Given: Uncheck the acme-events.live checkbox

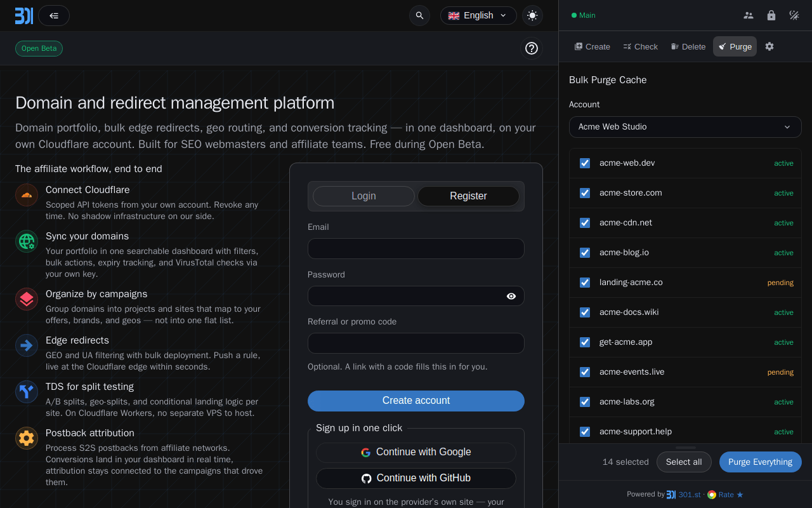Looking at the screenshot, I should coord(585,372).
